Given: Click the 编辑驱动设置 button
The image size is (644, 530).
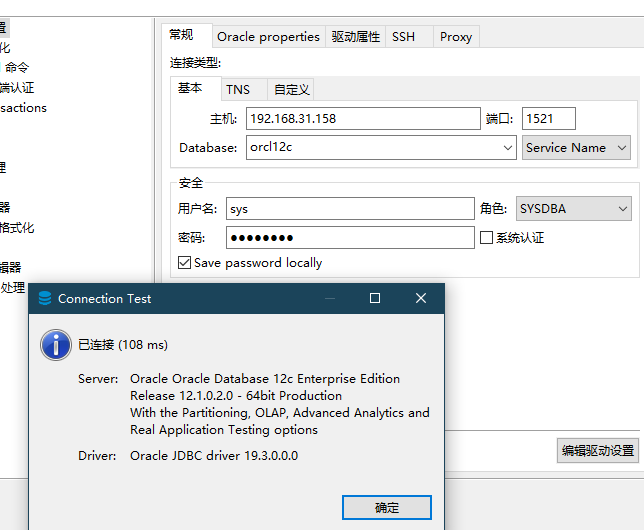Looking at the screenshot, I should (598, 451).
